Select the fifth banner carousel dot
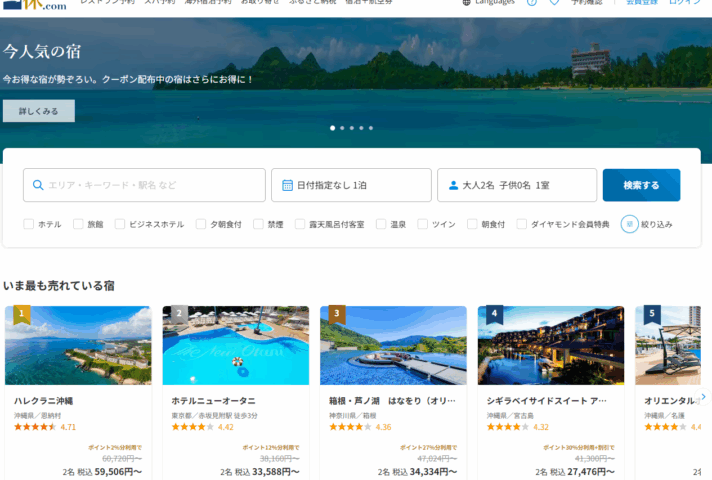The width and height of the screenshot is (712, 480). click(371, 128)
